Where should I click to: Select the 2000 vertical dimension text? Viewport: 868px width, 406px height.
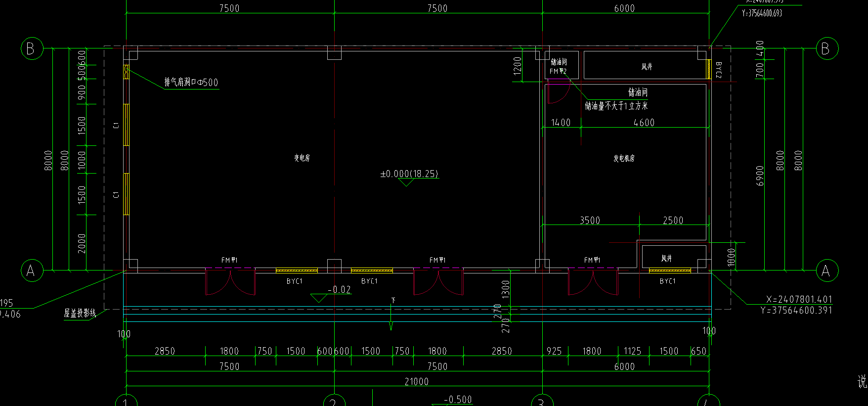[x=82, y=243]
